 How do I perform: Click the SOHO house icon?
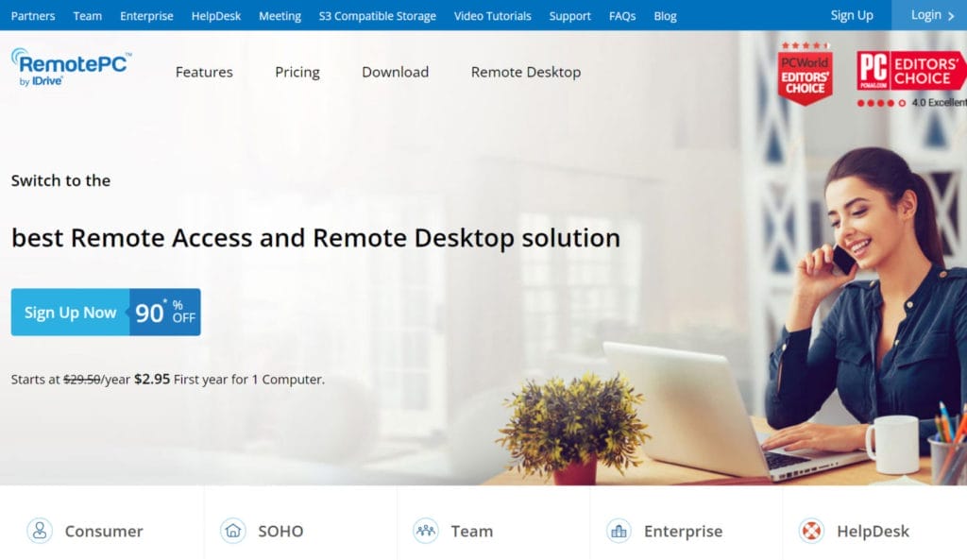233,531
